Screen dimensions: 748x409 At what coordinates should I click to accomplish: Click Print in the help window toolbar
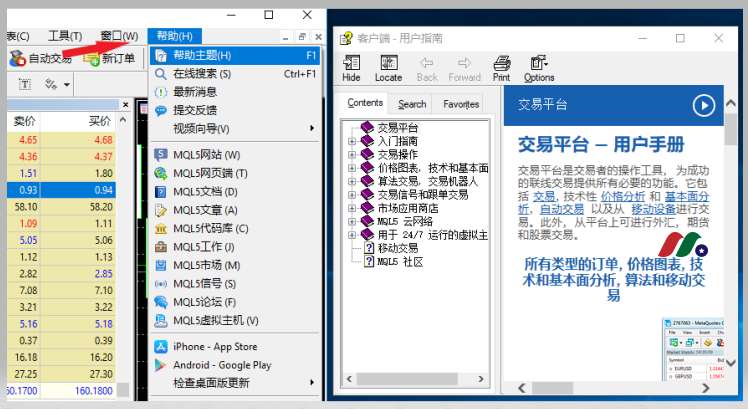[501, 68]
